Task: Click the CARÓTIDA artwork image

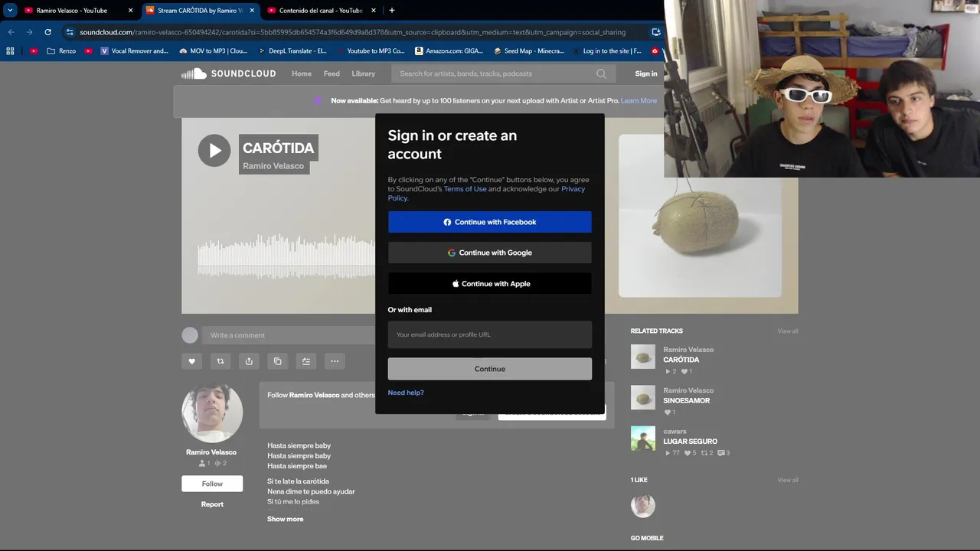Action: [700, 216]
